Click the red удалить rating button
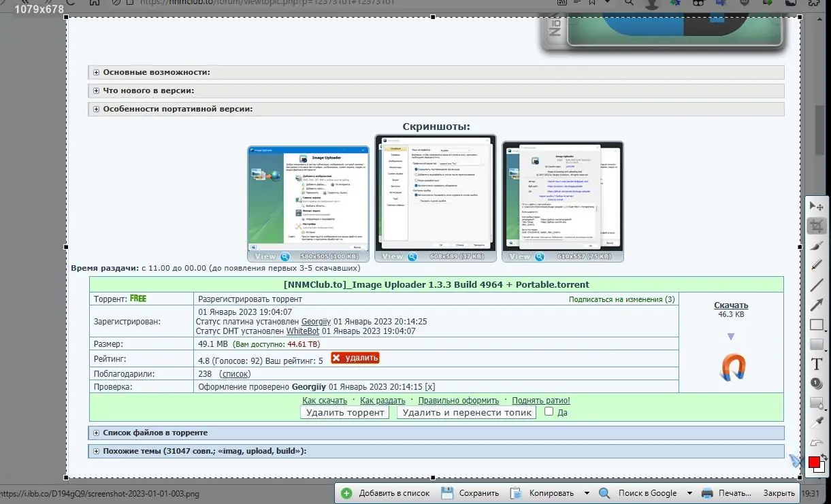This screenshot has height=504, width=831. tap(355, 358)
